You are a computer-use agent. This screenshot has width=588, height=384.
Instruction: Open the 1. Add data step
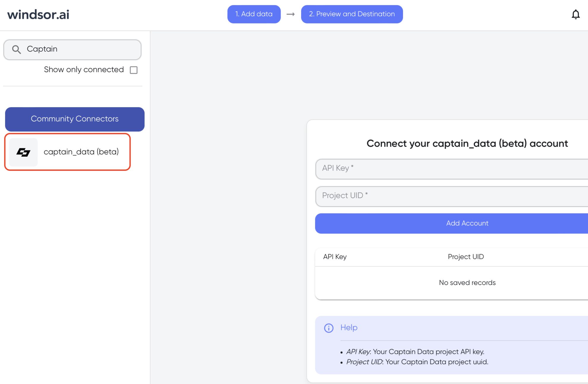pyautogui.click(x=254, y=14)
